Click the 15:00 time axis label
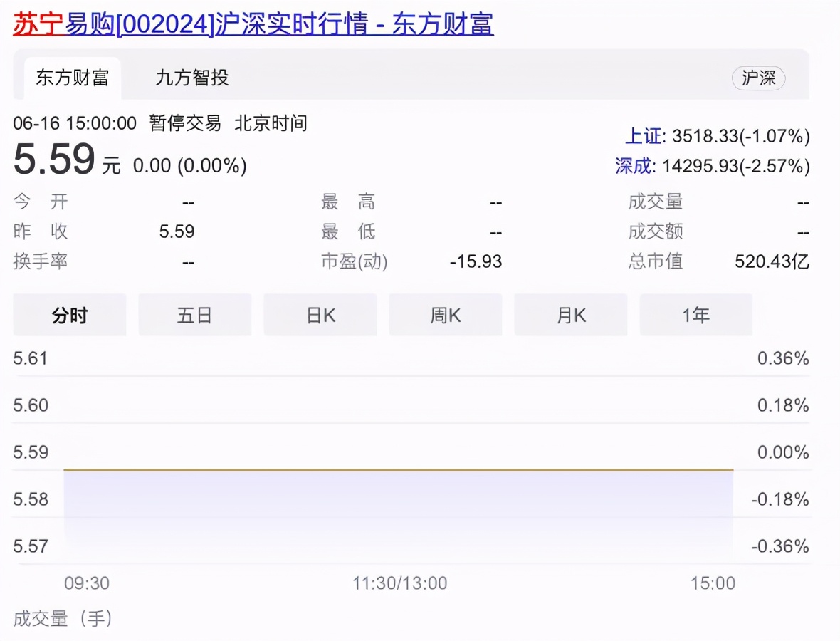This screenshot has width=840, height=641. (x=713, y=583)
